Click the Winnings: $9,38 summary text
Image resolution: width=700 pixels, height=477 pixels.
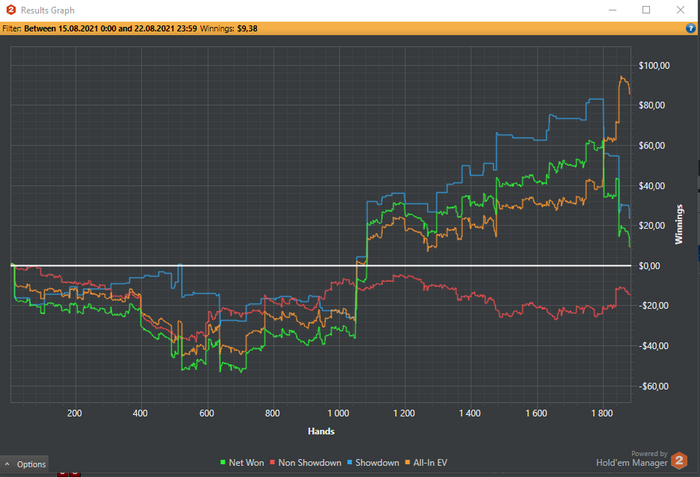(x=229, y=29)
